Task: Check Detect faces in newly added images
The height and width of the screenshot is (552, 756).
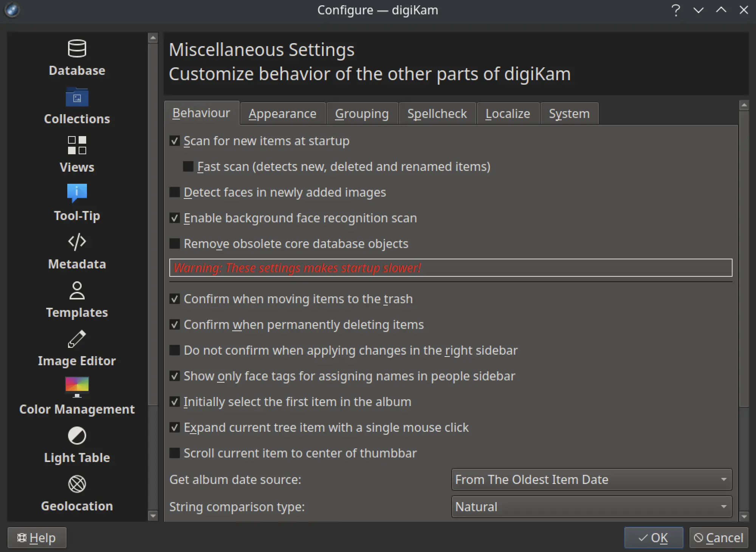Action: coord(175,192)
